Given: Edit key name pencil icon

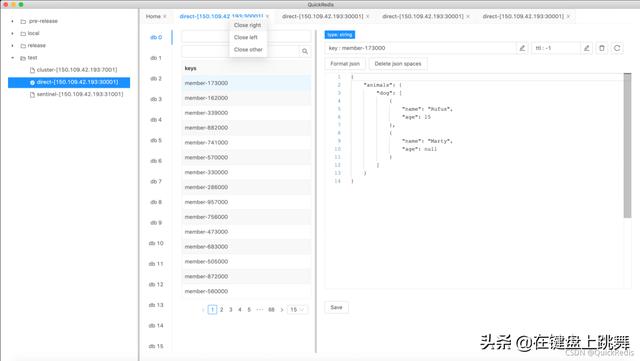Looking at the screenshot, I should pyautogui.click(x=522, y=48).
